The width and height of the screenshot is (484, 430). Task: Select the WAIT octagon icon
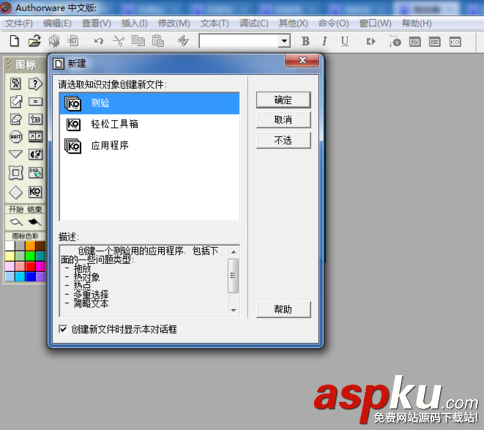coord(16,136)
